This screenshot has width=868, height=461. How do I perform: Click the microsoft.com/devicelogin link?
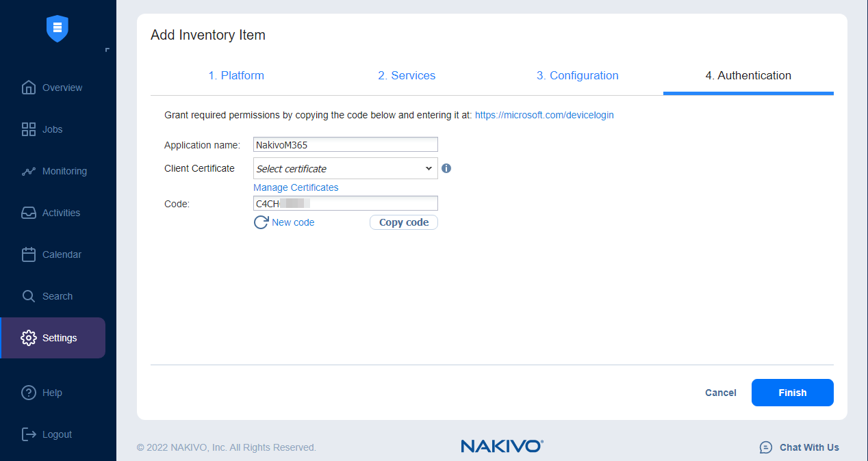tap(544, 115)
